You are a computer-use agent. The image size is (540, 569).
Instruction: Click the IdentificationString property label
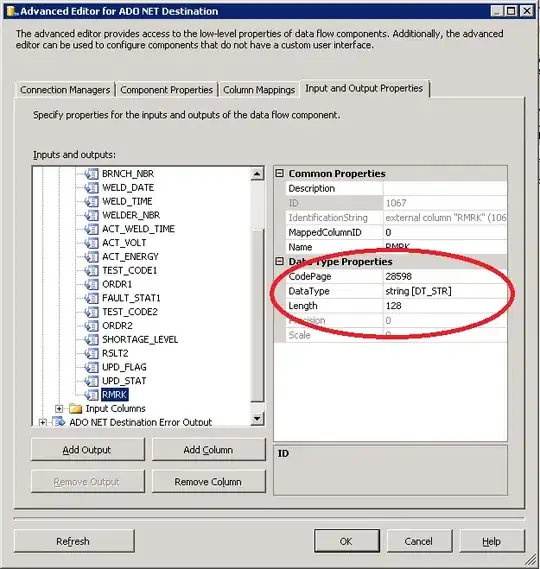pyautogui.click(x=328, y=218)
